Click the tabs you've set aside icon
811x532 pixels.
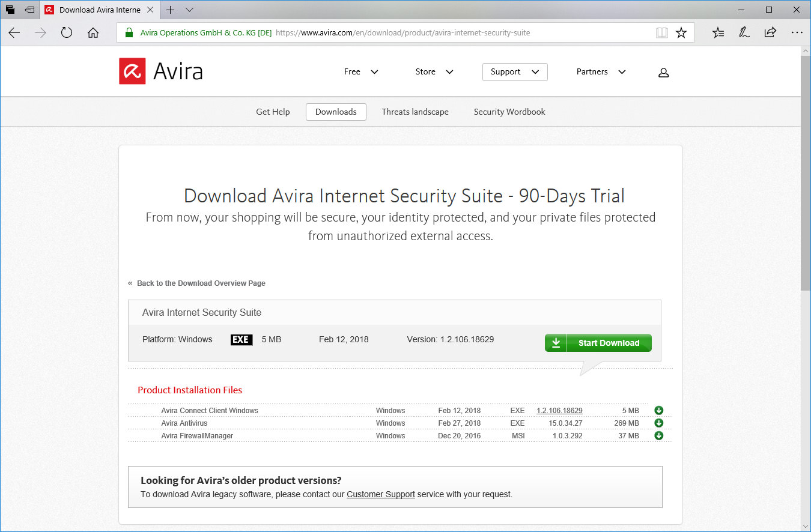pos(10,10)
